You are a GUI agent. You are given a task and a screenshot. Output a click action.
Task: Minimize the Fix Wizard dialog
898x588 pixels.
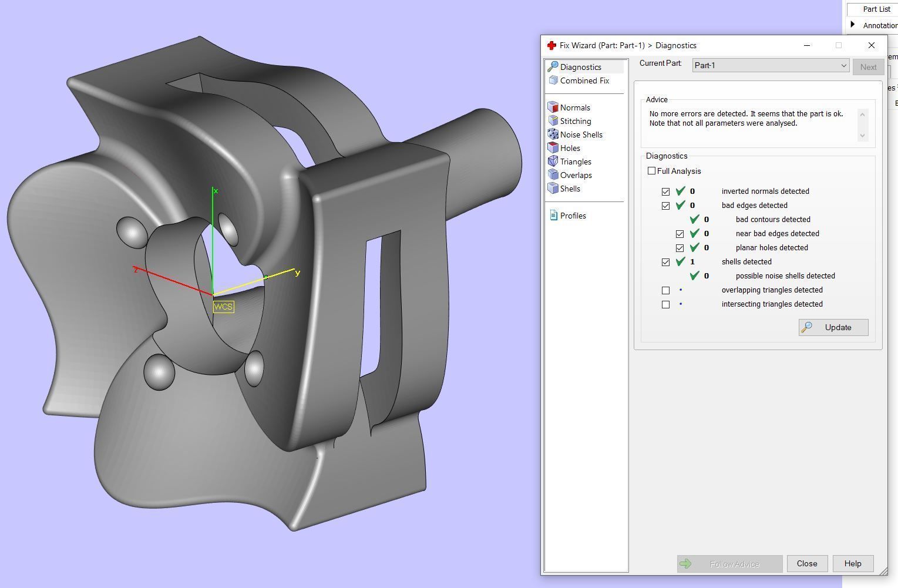[807, 45]
